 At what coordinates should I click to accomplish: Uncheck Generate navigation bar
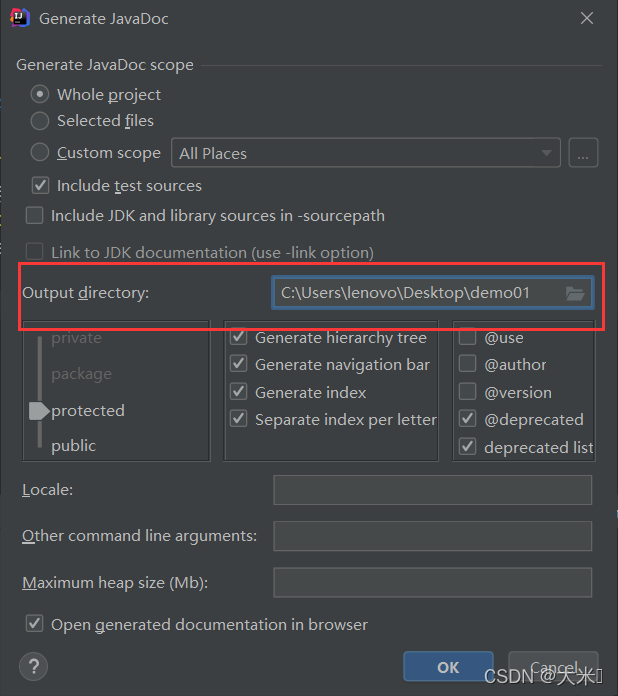coord(239,364)
